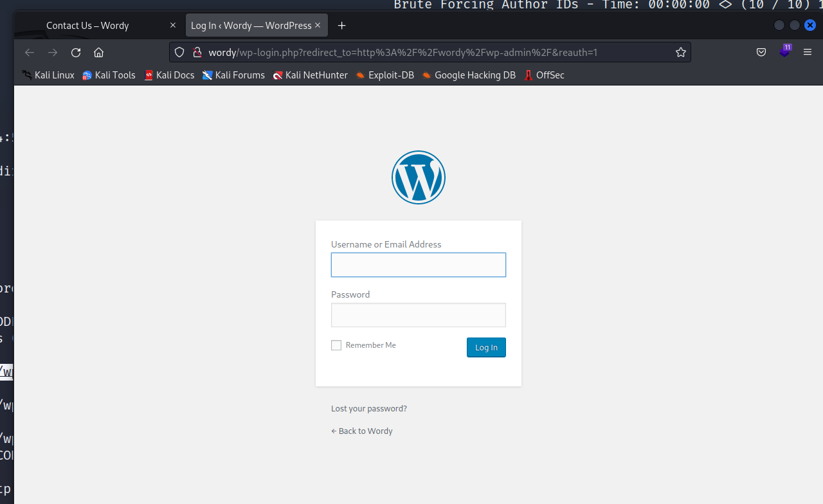Click the Log In button
The image size is (823, 504).
click(486, 347)
